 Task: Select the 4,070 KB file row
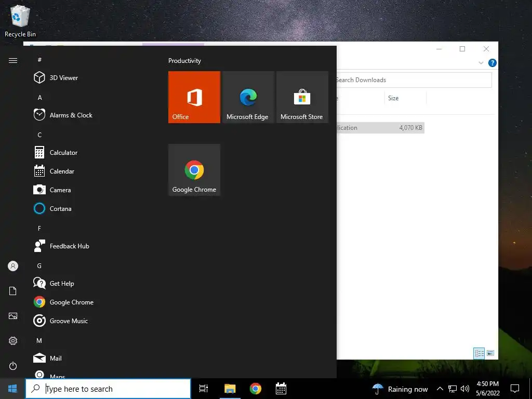coord(380,128)
